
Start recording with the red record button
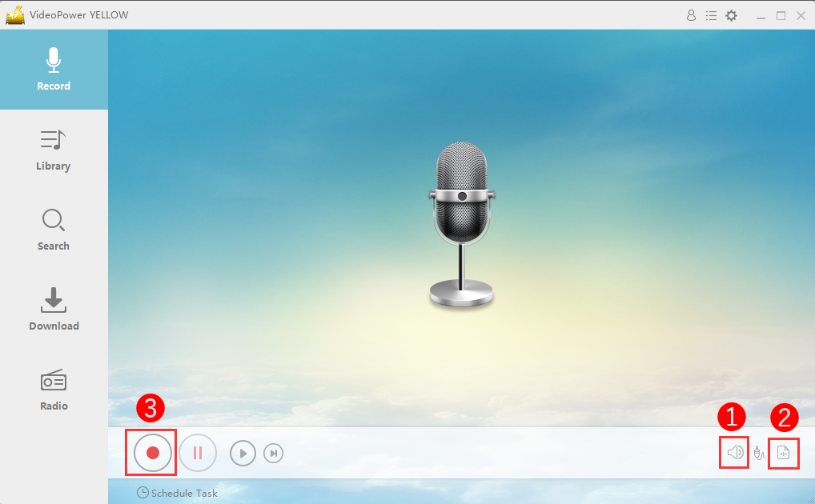coord(152,453)
